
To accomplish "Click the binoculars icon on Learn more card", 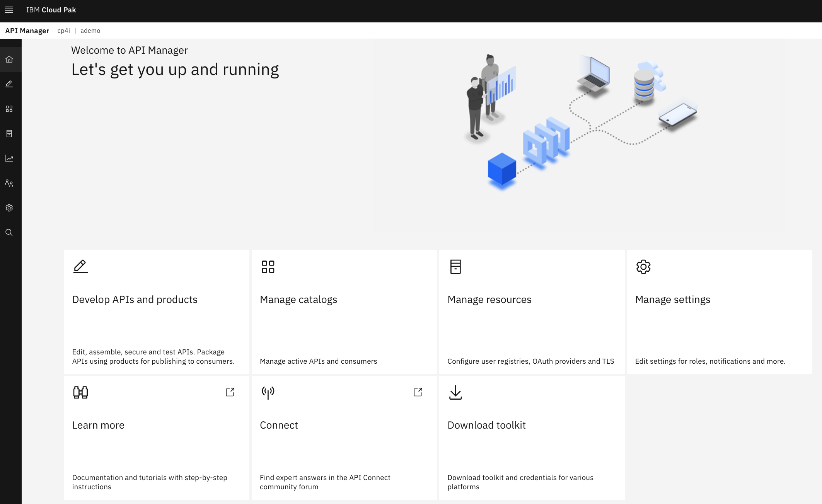I will (80, 392).
